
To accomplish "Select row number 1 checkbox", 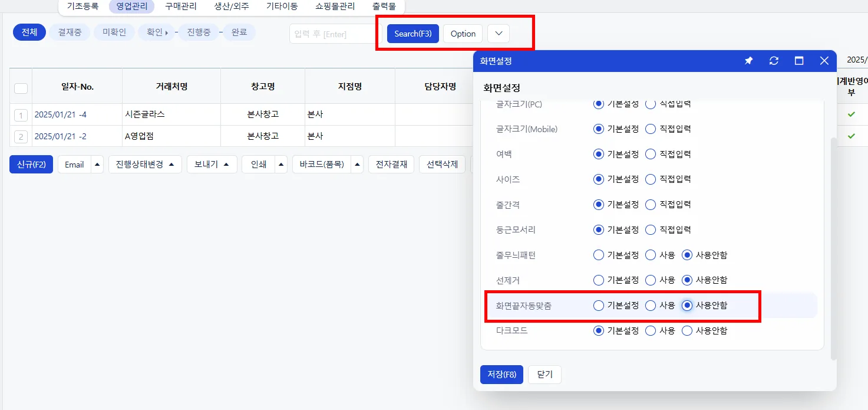I will [21, 115].
